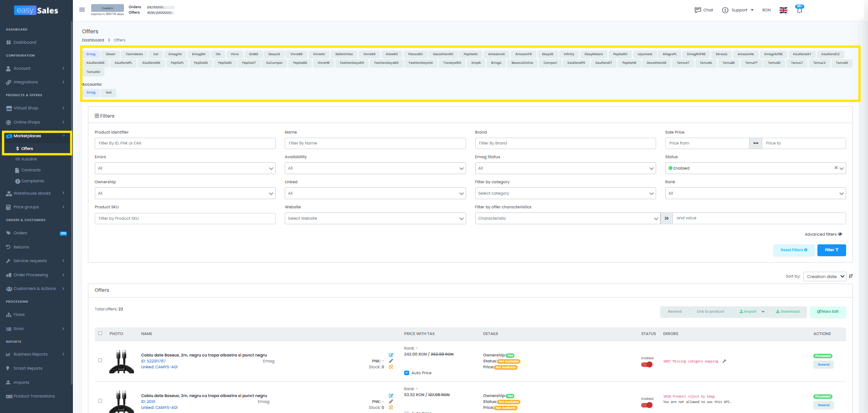The width and height of the screenshot is (868, 413).
Task: Click the Product Translations icon in sidebar
Action: (9, 396)
